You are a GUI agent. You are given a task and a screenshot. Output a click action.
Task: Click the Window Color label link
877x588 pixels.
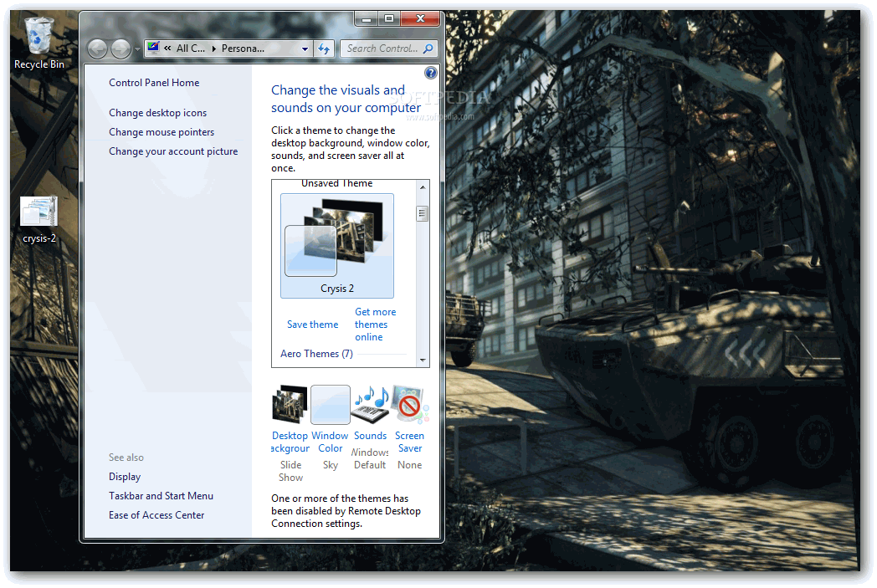(x=330, y=442)
